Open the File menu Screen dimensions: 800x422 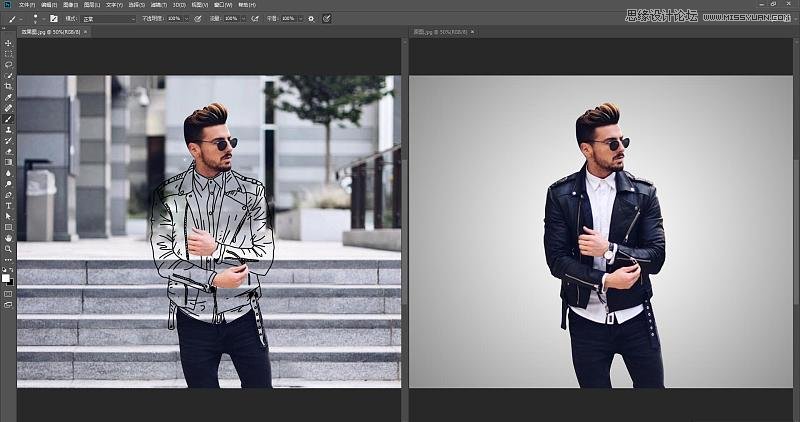27,5
